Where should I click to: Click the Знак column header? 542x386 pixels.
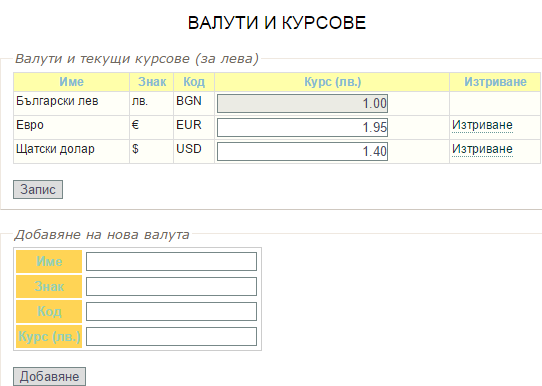[x=152, y=82]
